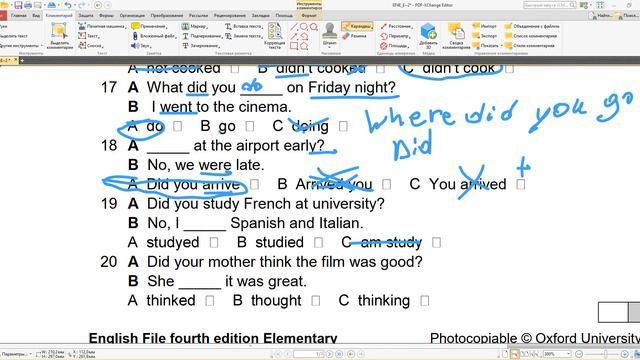
Task: Tick checkbox next to 'C You arrived'
Action: coord(520,184)
